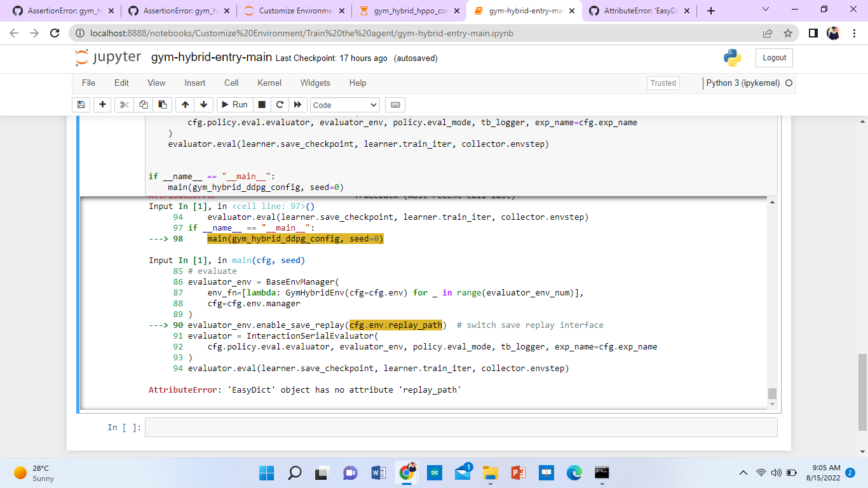Viewport: 868px width, 488px height.
Task: Move the selected cell up
Action: tap(184, 104)
